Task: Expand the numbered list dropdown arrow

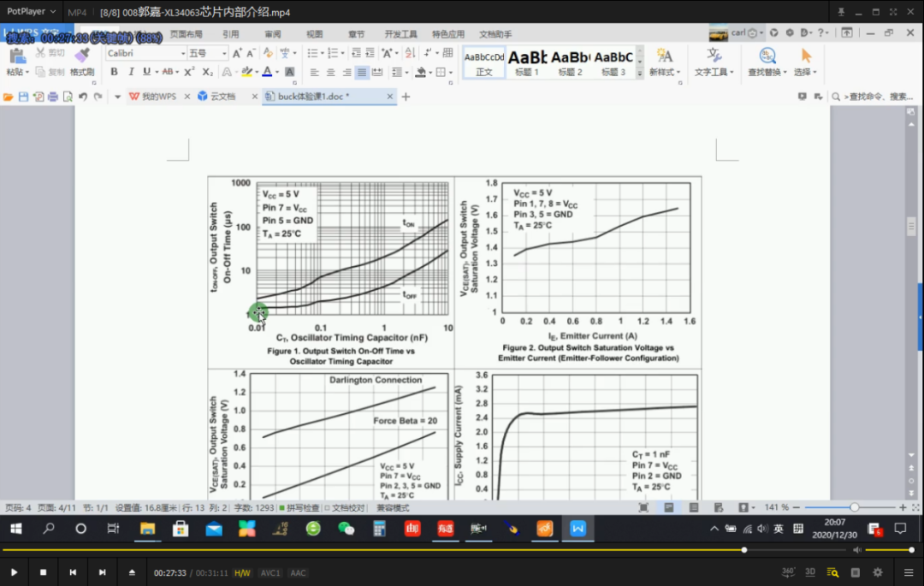Action: pyautogui.click(x=342, y=54)
